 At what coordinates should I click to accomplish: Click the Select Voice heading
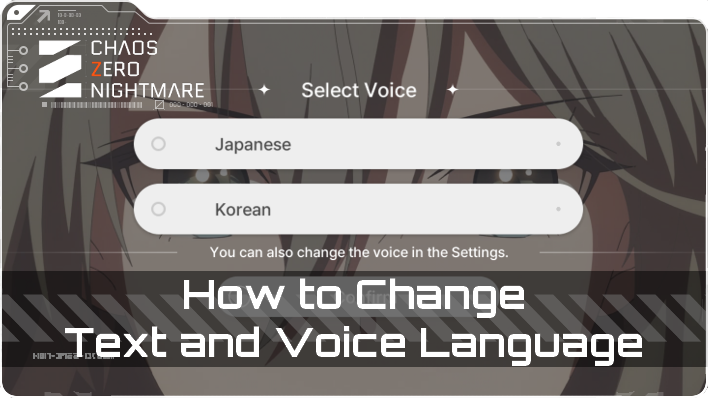click(359, 90)
